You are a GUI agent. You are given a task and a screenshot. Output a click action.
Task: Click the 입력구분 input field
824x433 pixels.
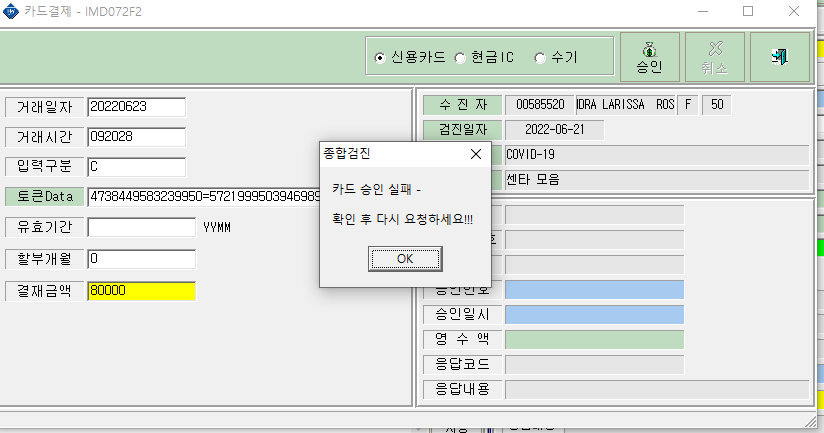[x=137, y=167]
